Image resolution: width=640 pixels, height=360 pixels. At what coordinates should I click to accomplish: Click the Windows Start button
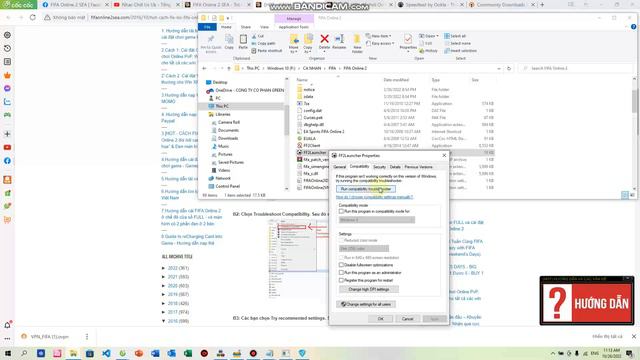tap(7, 353)
